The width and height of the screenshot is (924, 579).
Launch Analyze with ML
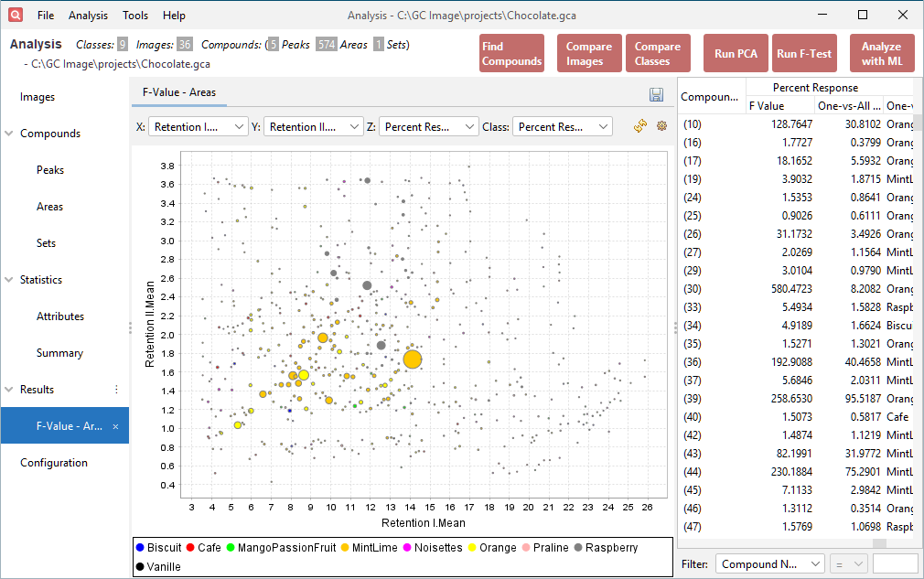(x=882, y=52)
